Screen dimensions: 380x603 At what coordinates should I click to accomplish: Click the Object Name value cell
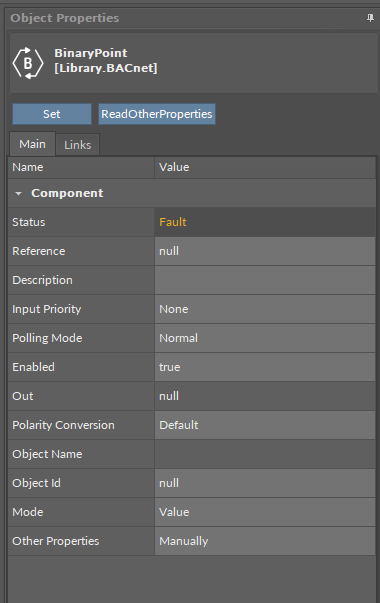[265, 454]
